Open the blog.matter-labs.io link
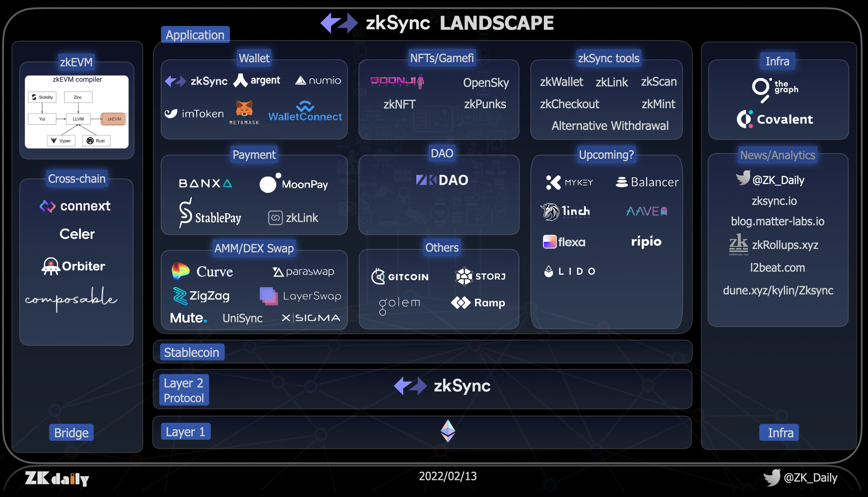This screenshot has width=868, height=497. tap(777, 221)
